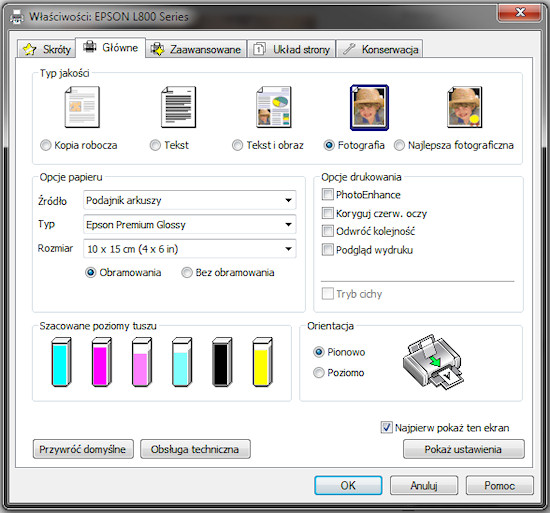This screenshot has width=550, height=513.
Task: Click the Kopia robocza draft document icon
Action: pyautogui.click(x=82, y=107)
